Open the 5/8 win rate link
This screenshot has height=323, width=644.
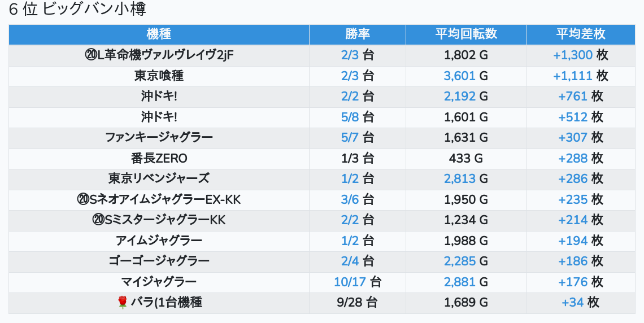(350, 117)
